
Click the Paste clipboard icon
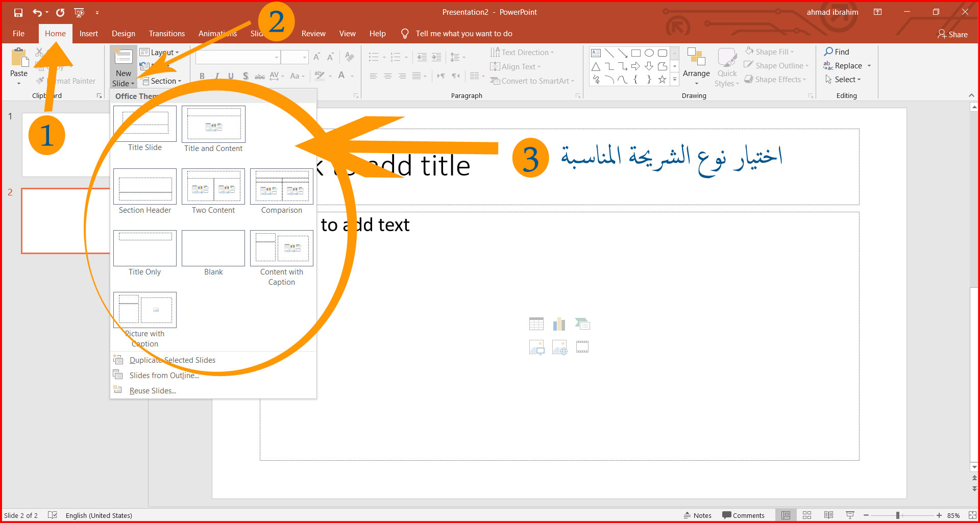pyautogui.click(x=19, y=58)
